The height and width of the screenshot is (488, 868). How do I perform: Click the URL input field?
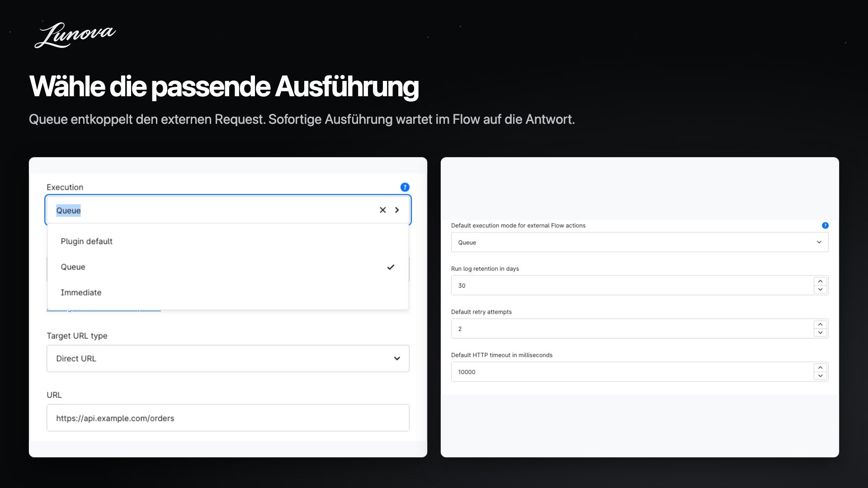[x=228, y=418]
